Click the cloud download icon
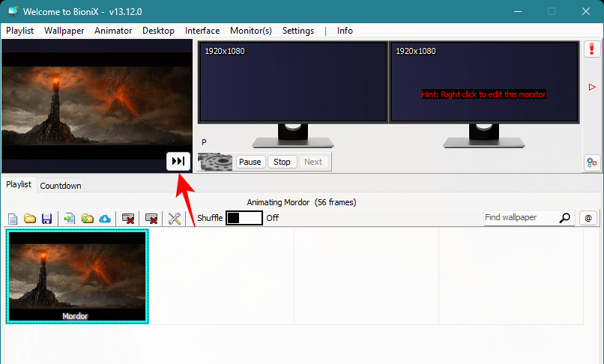The height and width of the screenshot is (364, 604). 105,219
